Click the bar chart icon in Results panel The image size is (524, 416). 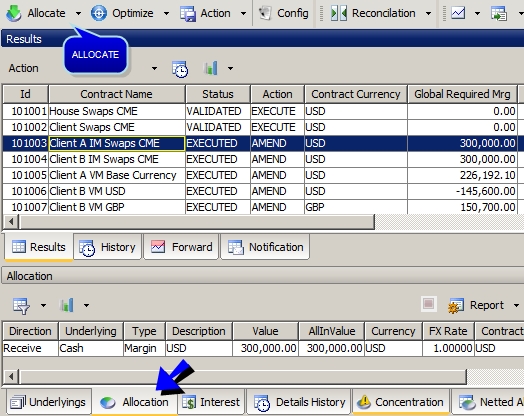[x=211, y=68]
